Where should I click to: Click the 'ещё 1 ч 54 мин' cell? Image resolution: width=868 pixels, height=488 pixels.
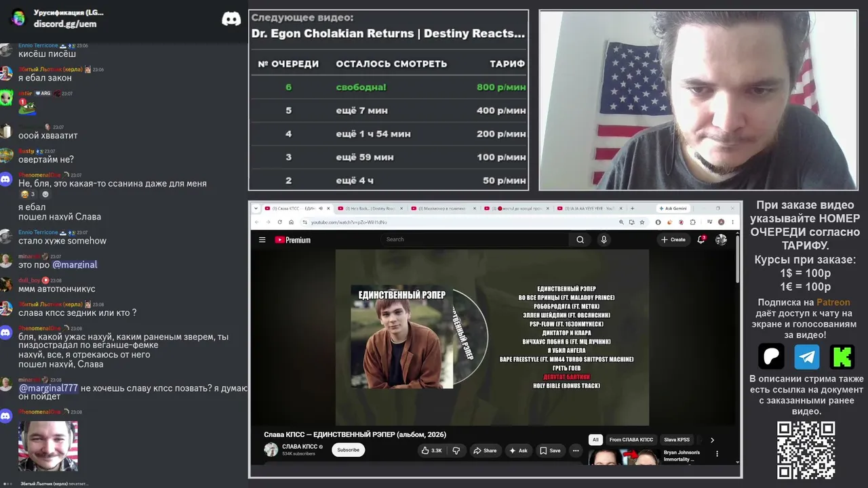(373, 134)
